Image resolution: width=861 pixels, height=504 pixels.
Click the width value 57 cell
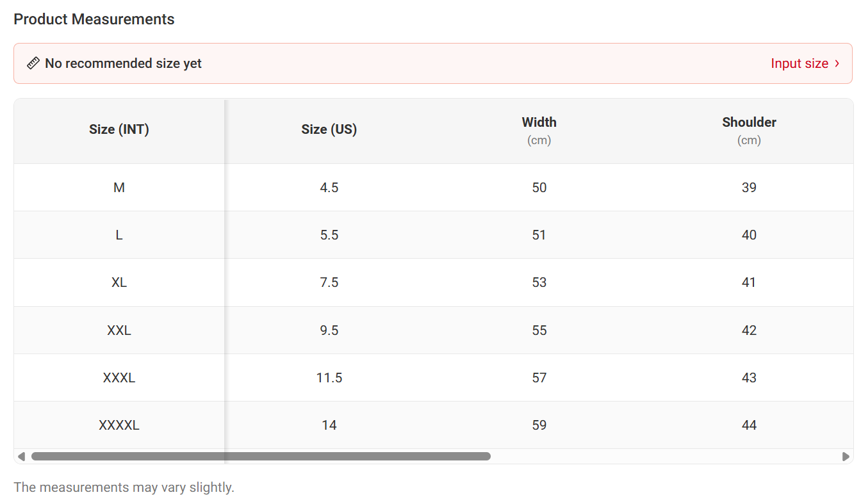(x=539, y=378)
